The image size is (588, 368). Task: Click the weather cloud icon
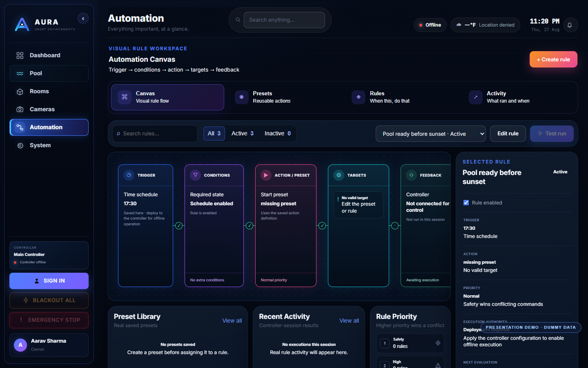[x=459, y=25]
